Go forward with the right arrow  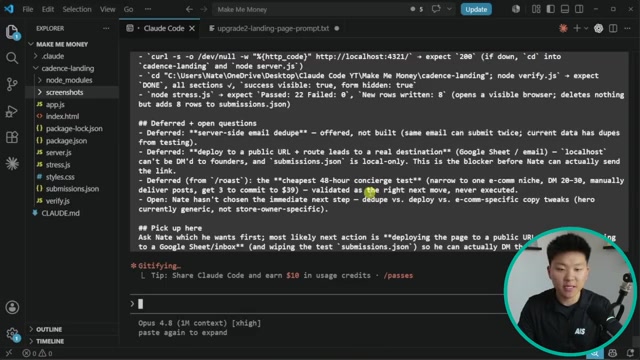[204, 9]
